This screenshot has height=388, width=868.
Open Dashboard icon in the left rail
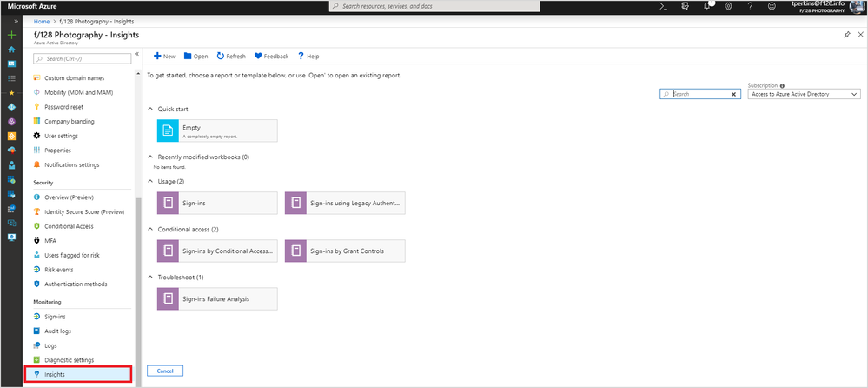tap(11, 64)
